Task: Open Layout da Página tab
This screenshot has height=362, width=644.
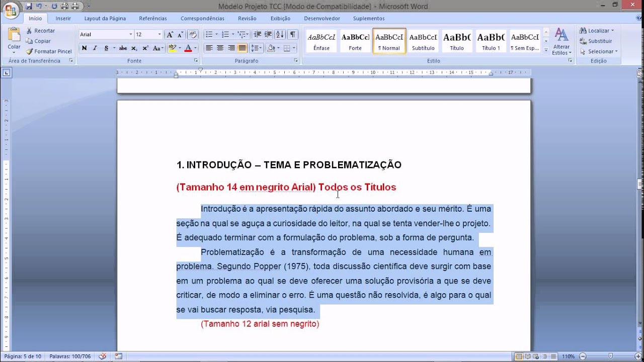Action: point(105,19)
